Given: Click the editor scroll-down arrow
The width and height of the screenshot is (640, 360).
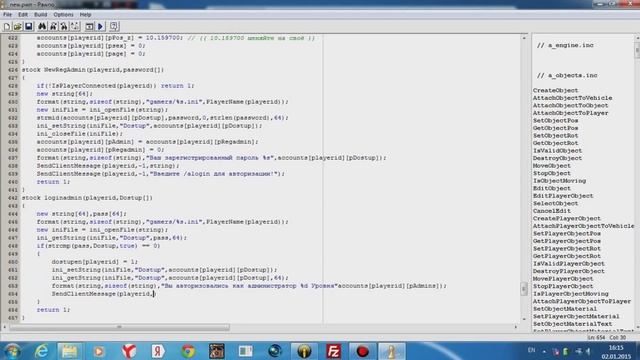Looking at the screenshot, I should coord(524,319).
